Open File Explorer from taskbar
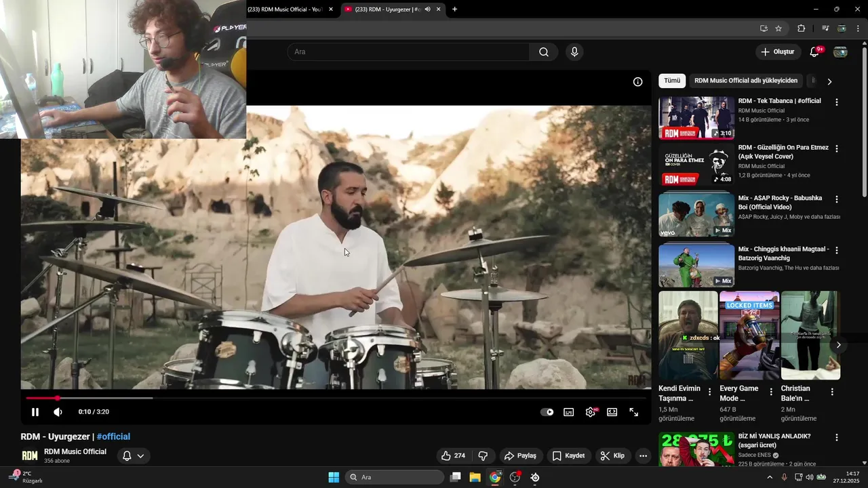This screenshot has width=868, height=488. (x=475, y=477)
